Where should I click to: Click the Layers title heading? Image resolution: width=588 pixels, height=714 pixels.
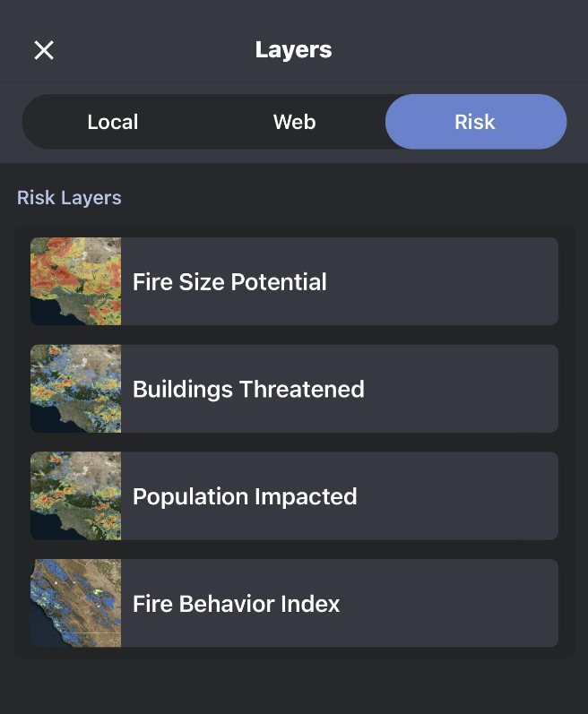point(293,50)
